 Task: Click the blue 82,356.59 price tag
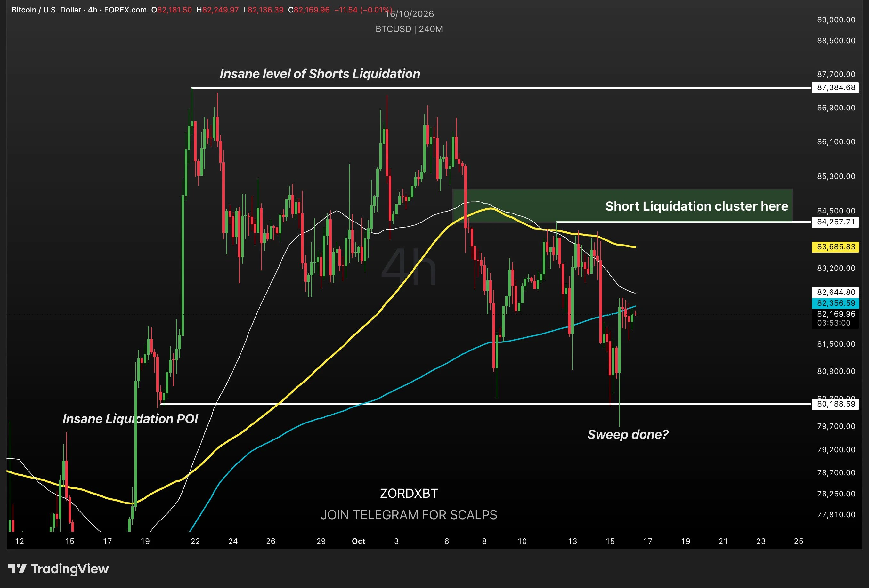pos(836,303)
